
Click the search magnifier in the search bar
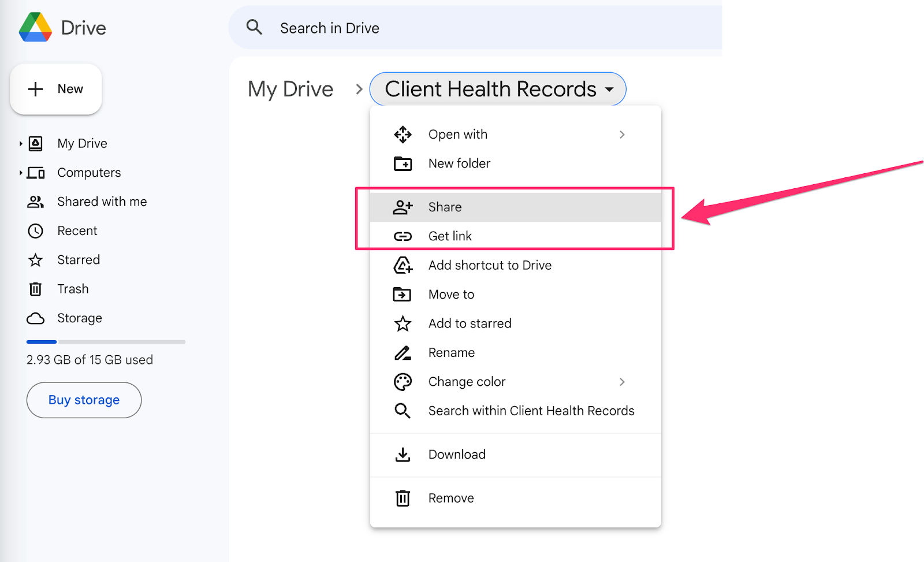pos(254,27)
